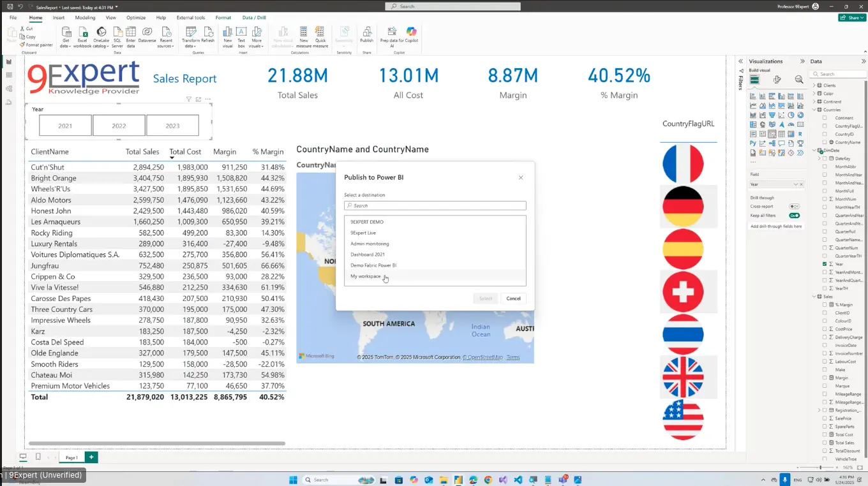Click the Publish dialog search field
This screenshot has width=868, height=486.
click(x=435, y=205)
